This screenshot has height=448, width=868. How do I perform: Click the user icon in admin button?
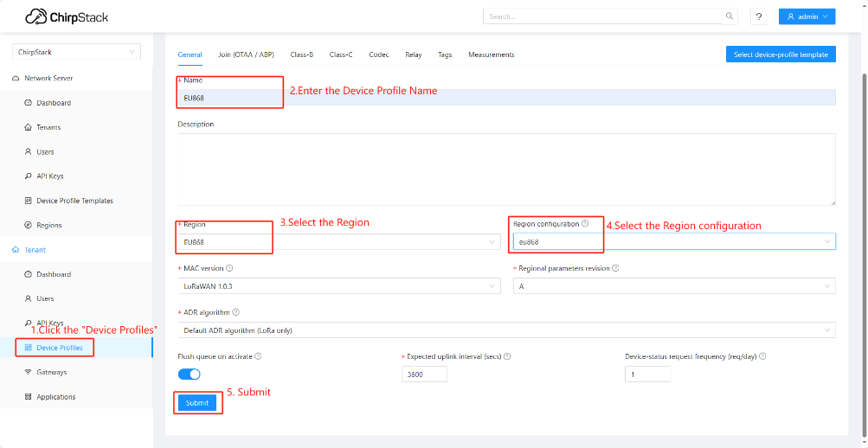pos(790,16)
